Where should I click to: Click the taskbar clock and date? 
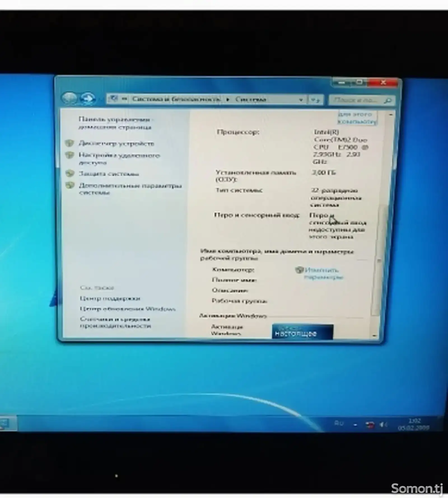[x=414, y=424]
